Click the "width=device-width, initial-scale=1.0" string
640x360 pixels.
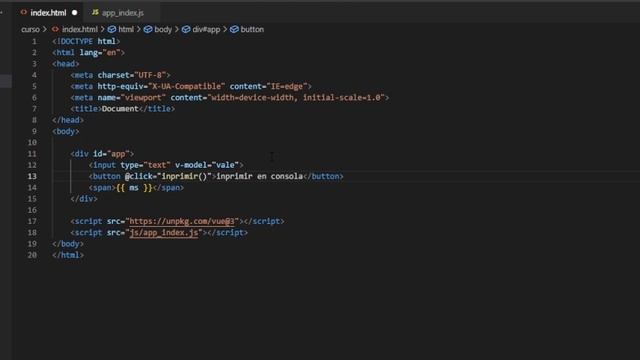click(296, 98)
